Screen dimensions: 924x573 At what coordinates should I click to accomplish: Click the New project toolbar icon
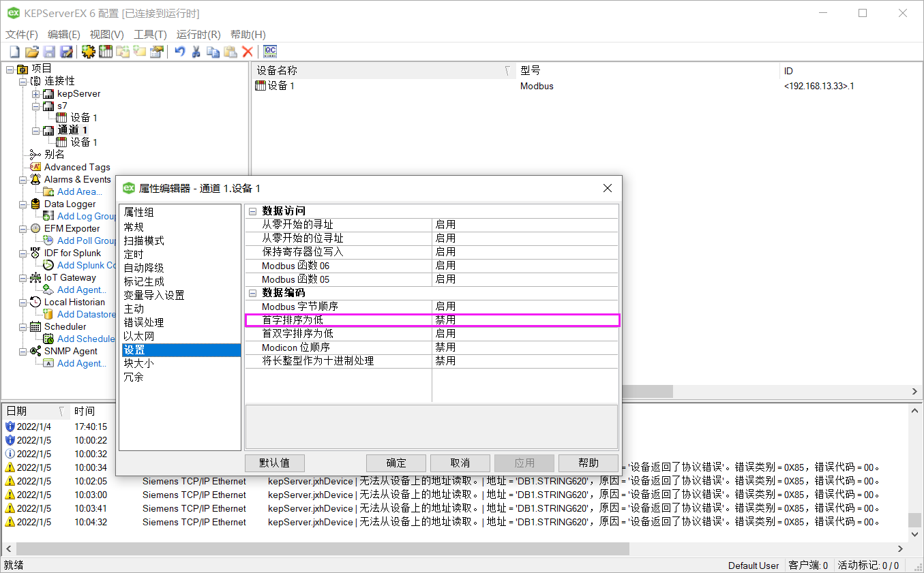click(x=14, y=51)
